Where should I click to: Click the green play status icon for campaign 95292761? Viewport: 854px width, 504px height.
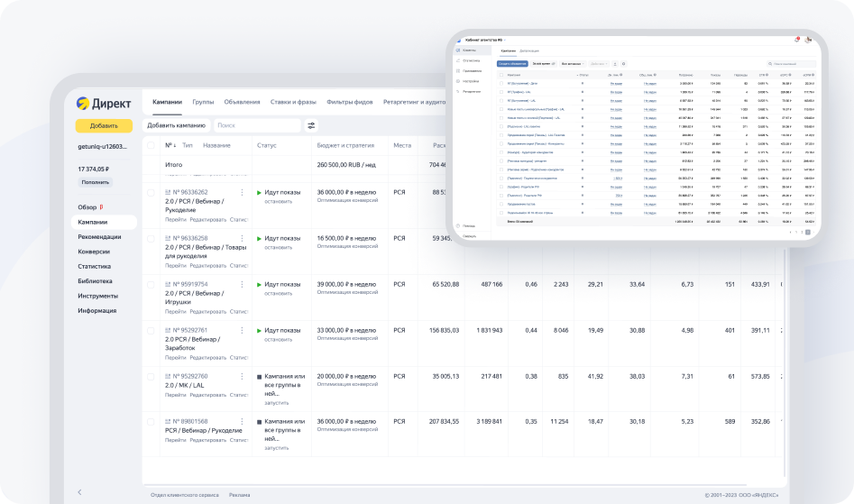pos(259,331)
